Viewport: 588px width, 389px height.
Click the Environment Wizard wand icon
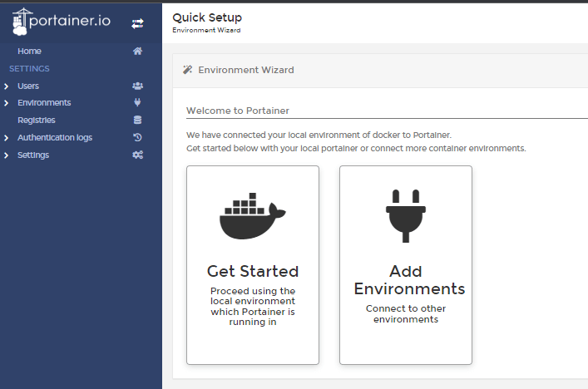click(x=187, y=70)
